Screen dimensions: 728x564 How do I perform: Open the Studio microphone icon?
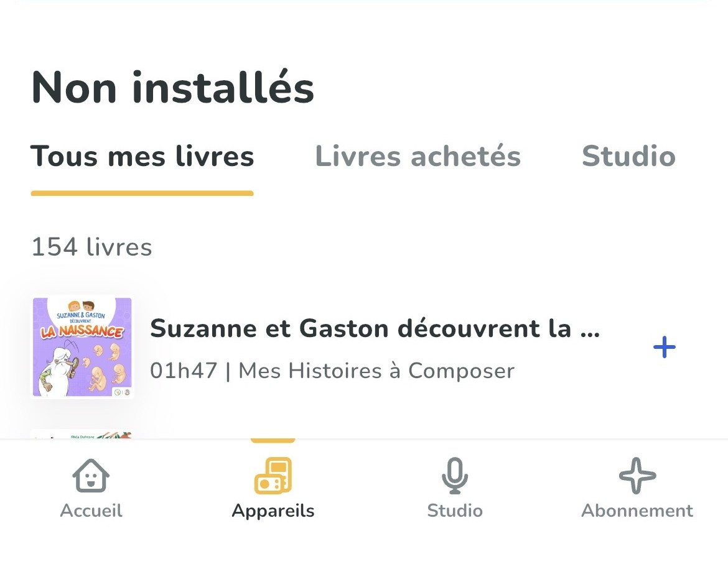[455, 476]
